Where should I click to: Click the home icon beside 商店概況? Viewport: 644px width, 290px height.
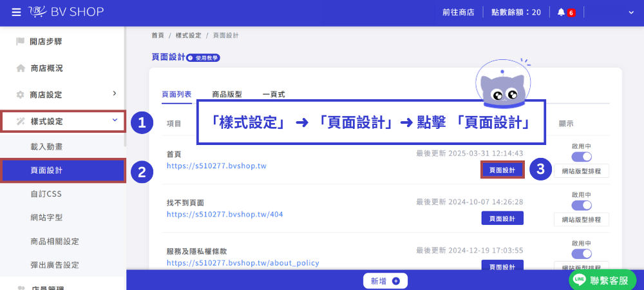tap(21, 68)
